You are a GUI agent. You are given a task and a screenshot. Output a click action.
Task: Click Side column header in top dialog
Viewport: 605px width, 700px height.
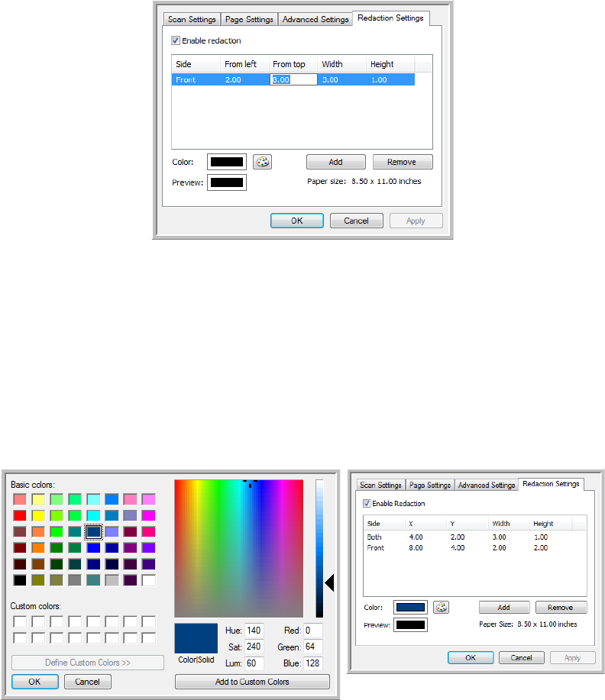[196, 64]
